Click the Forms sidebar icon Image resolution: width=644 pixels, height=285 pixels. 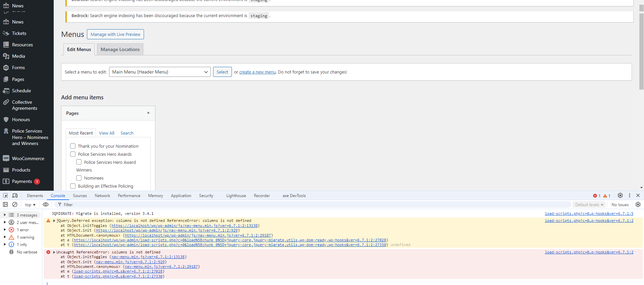tap(6, 67)
